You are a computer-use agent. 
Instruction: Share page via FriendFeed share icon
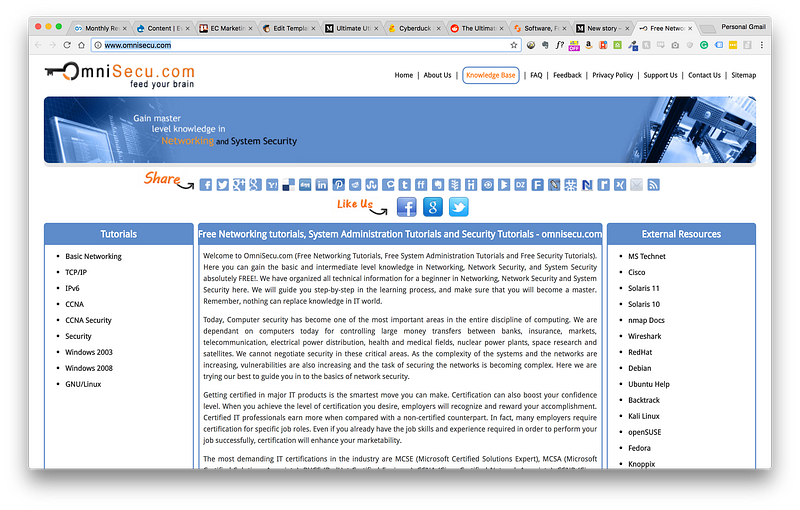click(x=421, y=185)
